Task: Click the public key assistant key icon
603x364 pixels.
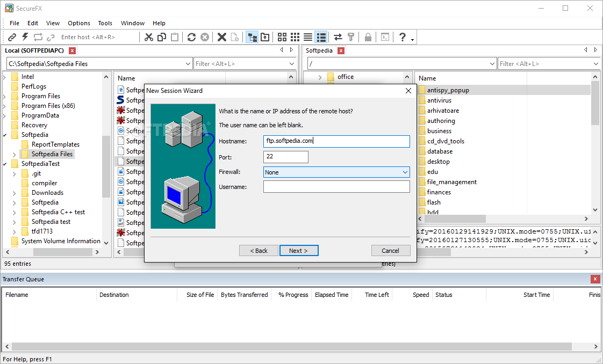Action: [351, 37]
